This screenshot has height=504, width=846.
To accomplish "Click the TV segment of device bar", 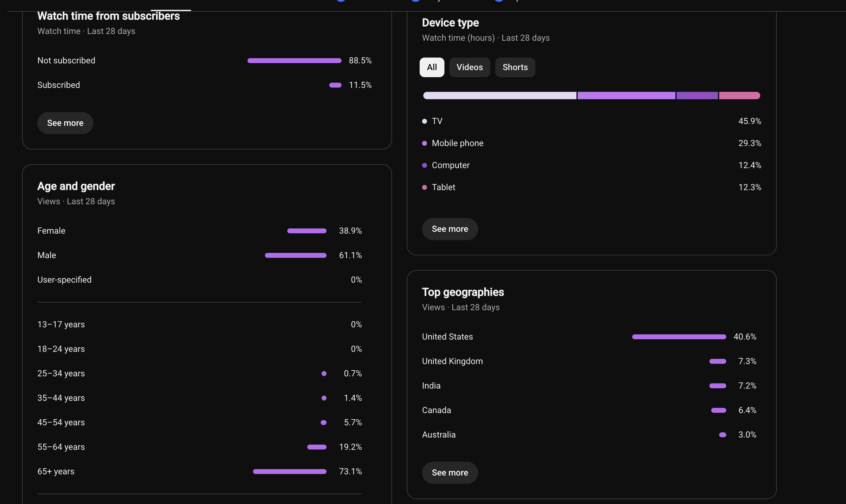I will click(500, 96).
